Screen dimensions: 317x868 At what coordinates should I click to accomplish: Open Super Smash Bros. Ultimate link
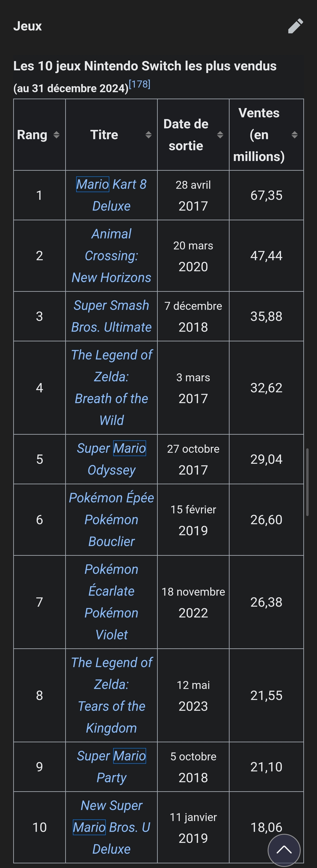(111, 316)
